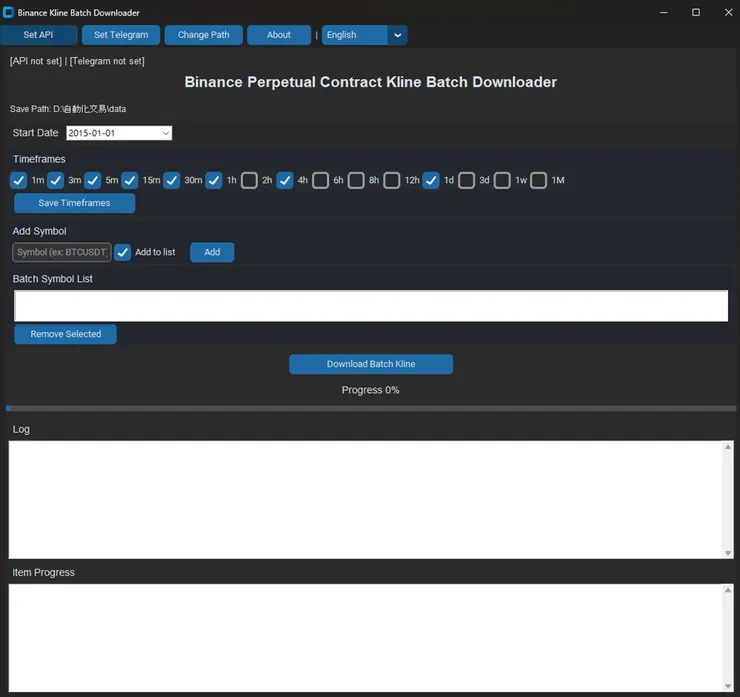Click the Add symbol button
The height and width of the screenshot is (697, 740).
pos(212,252)
